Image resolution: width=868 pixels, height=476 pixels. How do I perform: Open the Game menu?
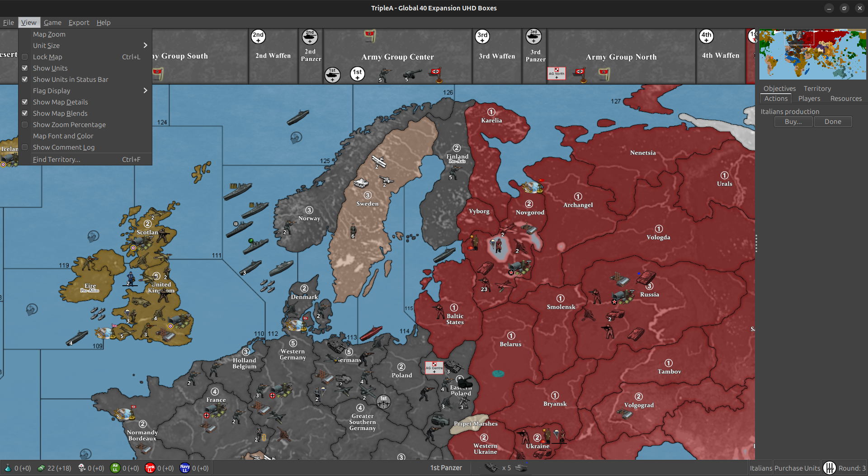tap(52, 22)
